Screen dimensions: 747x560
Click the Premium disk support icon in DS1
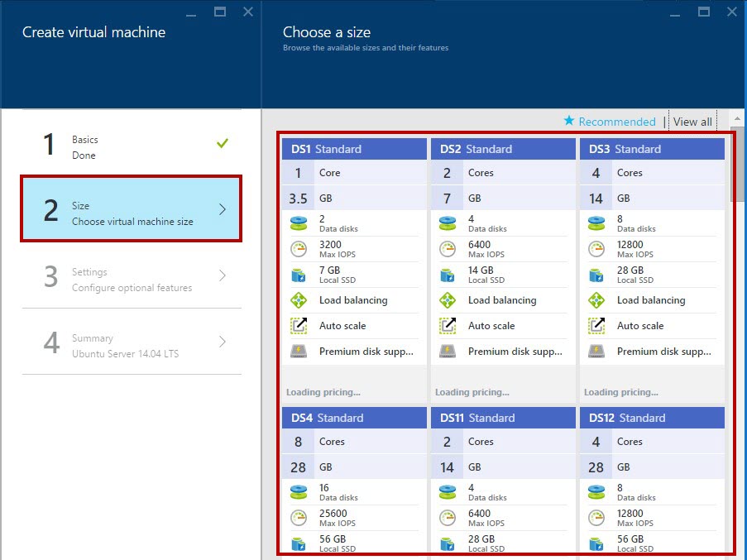(299, 352)
